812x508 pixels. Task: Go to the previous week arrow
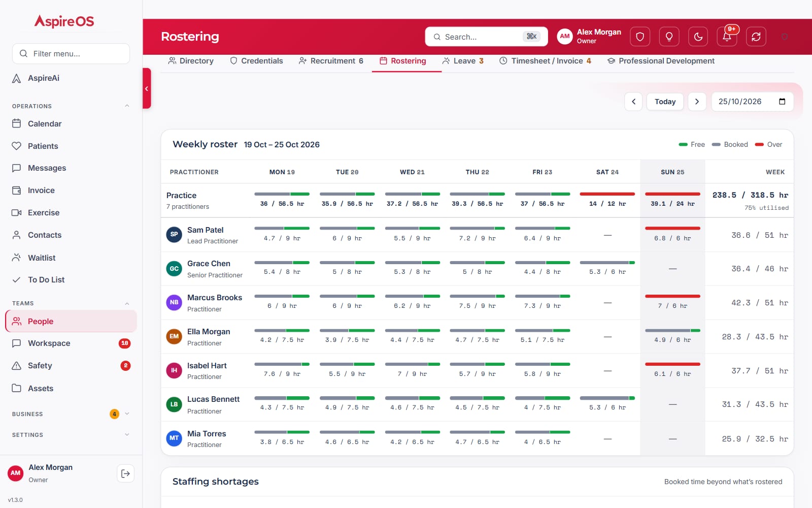coord(633,102)
